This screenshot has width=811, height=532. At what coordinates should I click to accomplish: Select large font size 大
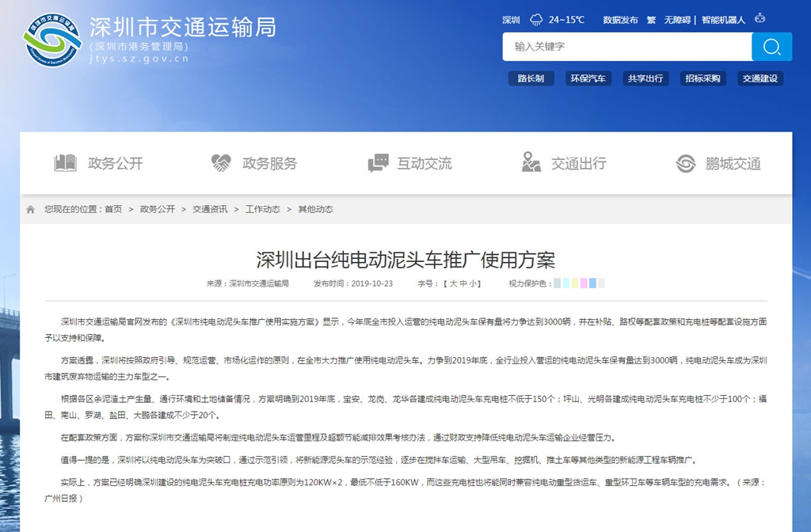pyautogui.click(x=453, y=284)
